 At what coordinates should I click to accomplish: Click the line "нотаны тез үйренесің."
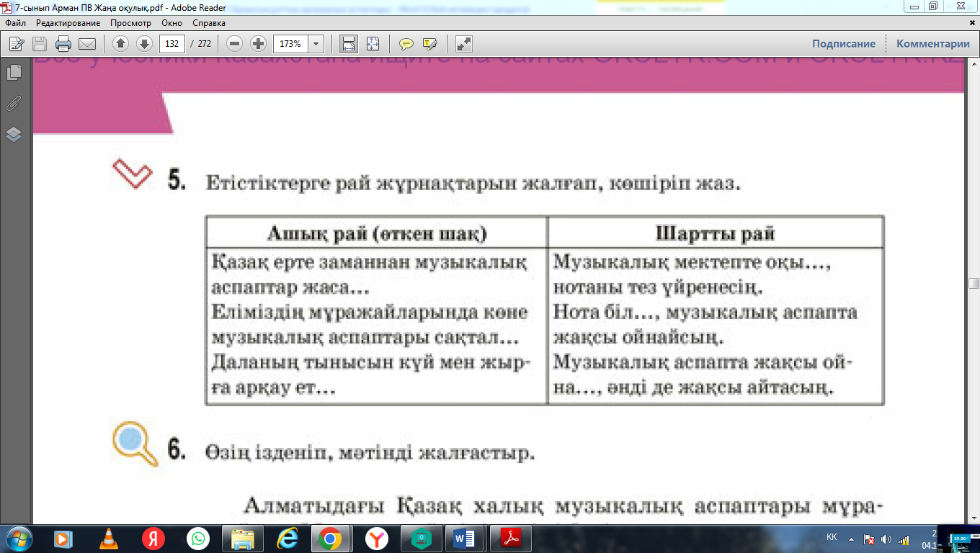pos(657,288)
